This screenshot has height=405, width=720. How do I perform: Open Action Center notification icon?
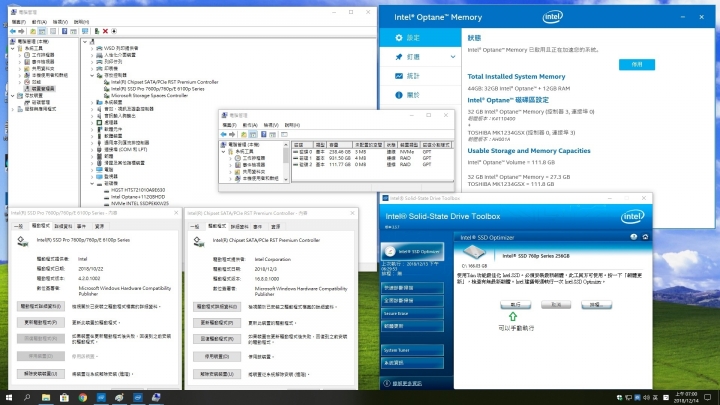[708, 398]
